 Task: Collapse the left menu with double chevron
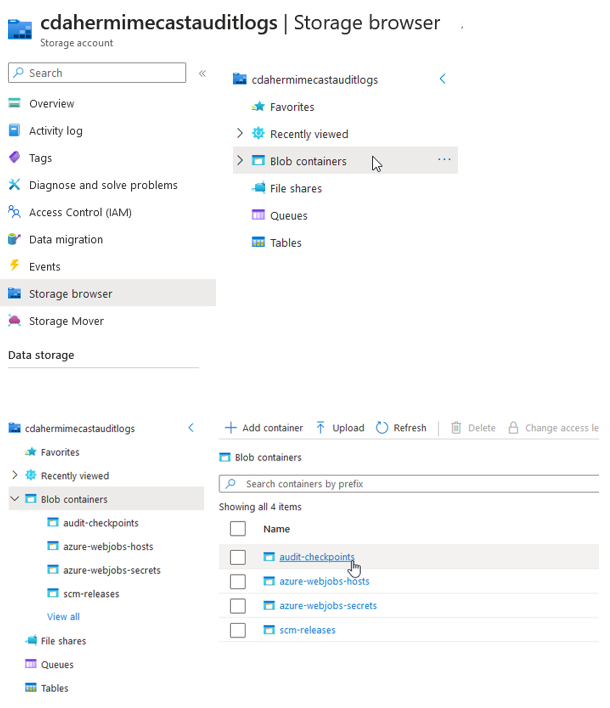(202, 73)
